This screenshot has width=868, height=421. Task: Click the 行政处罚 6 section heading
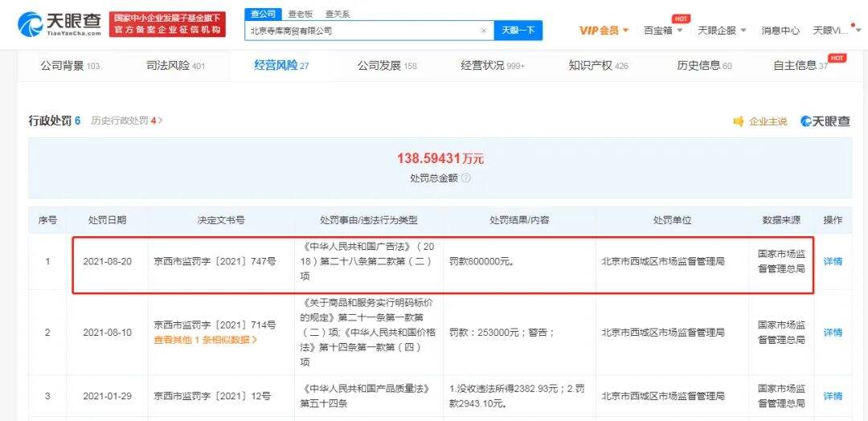(x=55, y=121)
